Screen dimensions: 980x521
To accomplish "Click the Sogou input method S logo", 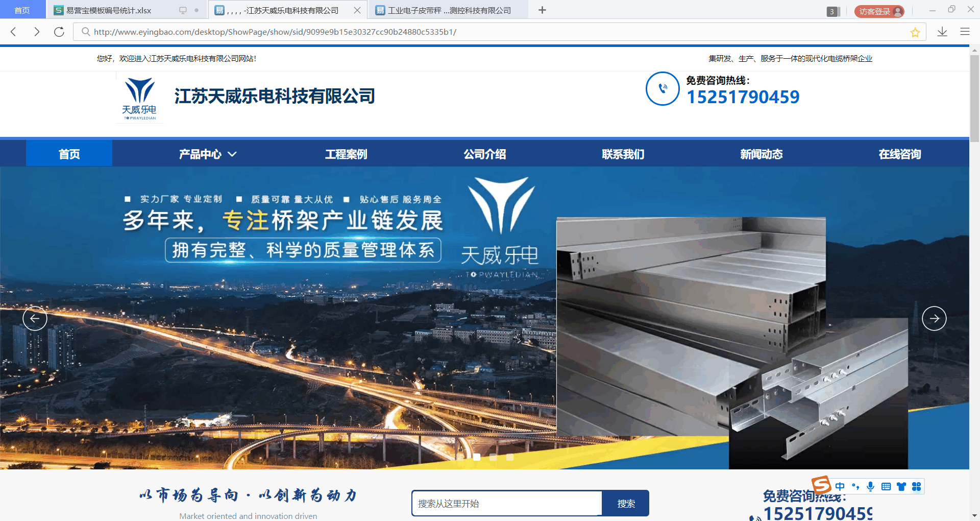I will coord(821,485).
